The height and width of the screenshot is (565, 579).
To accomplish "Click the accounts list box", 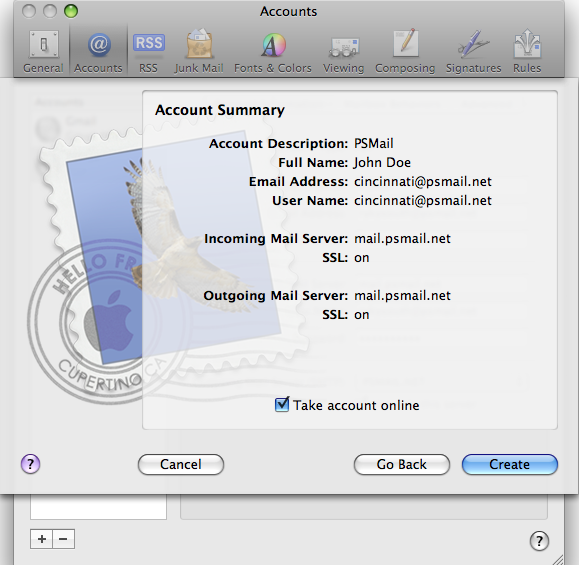I will pyautogui.click(x=98, y=507).
